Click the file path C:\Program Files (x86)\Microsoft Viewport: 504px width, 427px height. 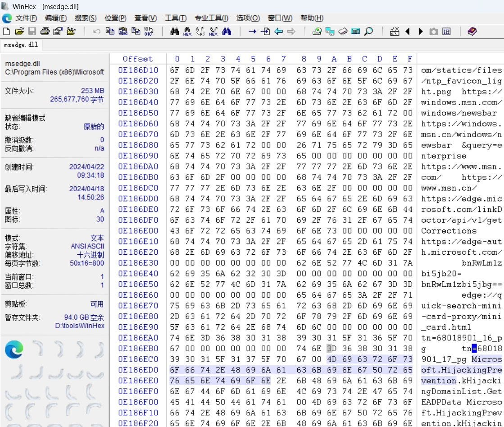[54, 72]
